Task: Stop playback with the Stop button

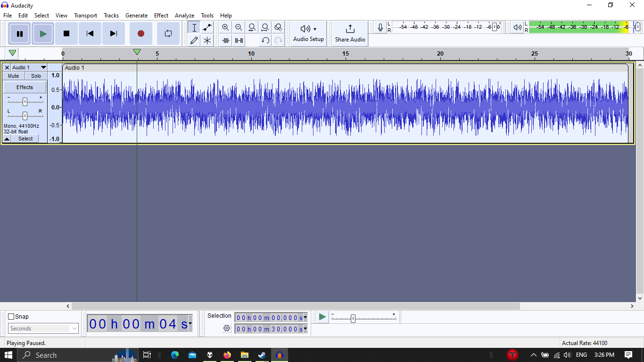Action: tap(66, 33)
